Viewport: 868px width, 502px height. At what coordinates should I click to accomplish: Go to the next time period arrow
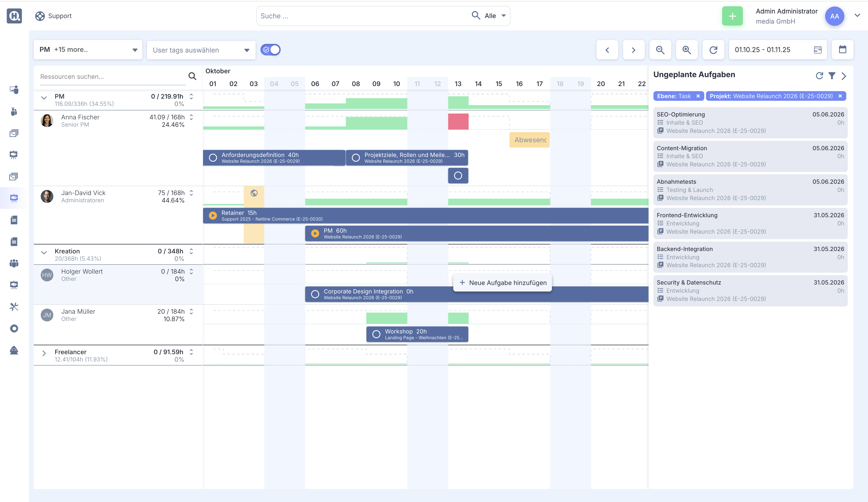click(633, 50)
